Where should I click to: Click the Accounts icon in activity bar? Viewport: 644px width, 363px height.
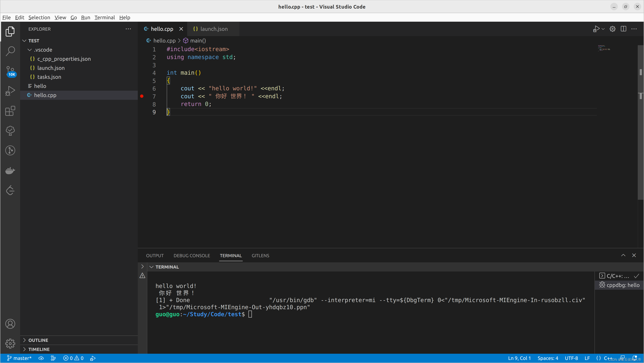click(10, 324)
